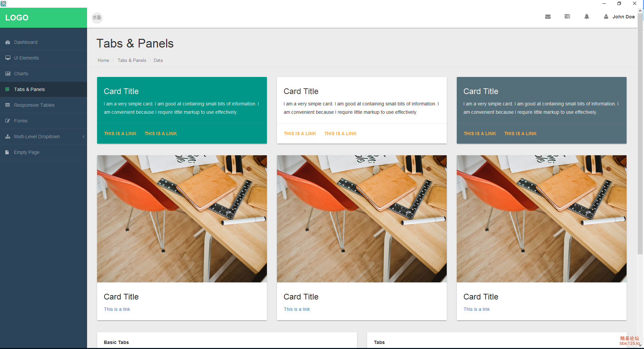This screenshot has height=349, width=644.
Task: Expand the Multi-Level Dropdown chevron
Action: coord(83,137)
